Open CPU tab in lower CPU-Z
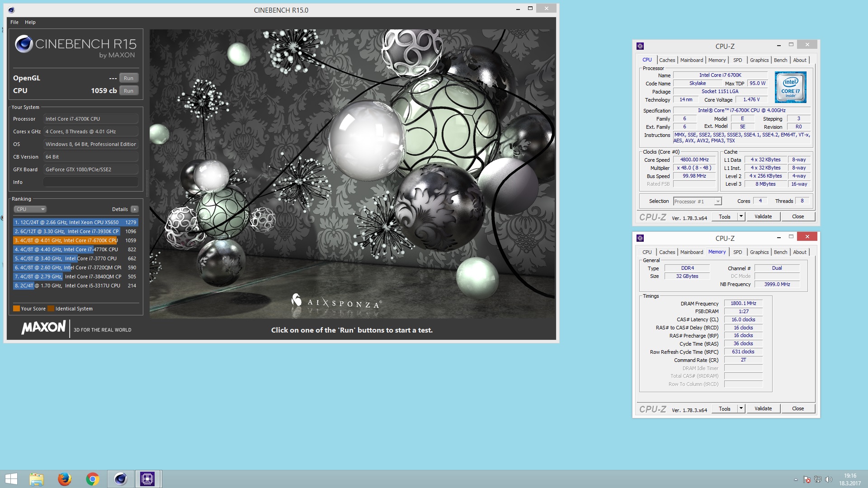The width and height of the screenshot is (868, 488). [x=647, y=252]
